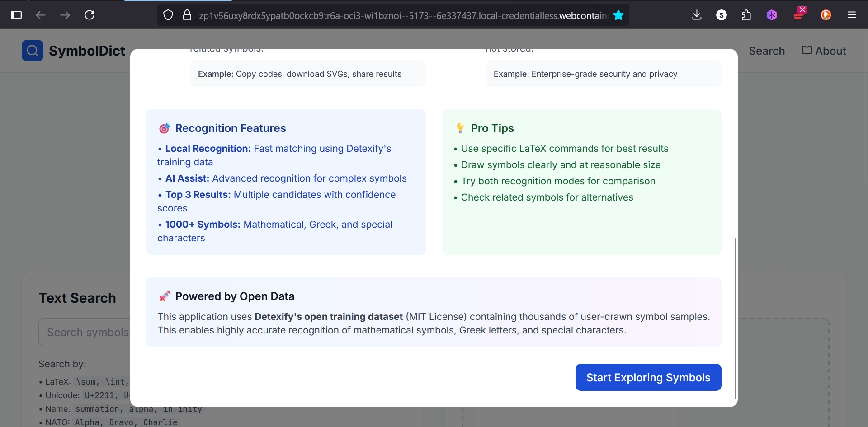
Task: Click 'Use specific LaTeX commands' tip
Action: (561, 149)
